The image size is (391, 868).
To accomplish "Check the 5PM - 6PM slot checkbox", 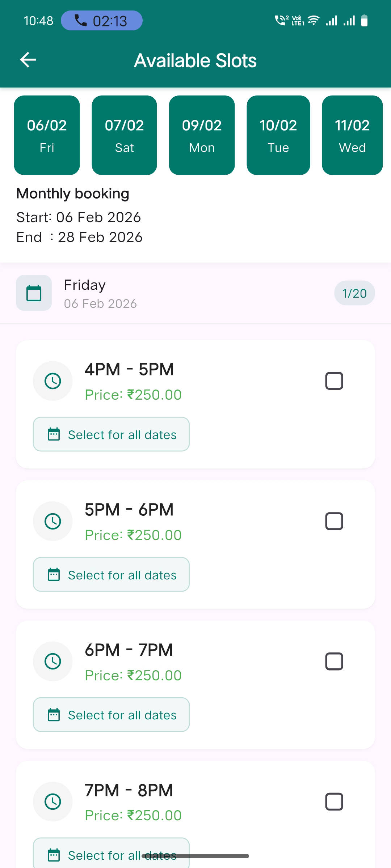I will click(x=334, y=521).
